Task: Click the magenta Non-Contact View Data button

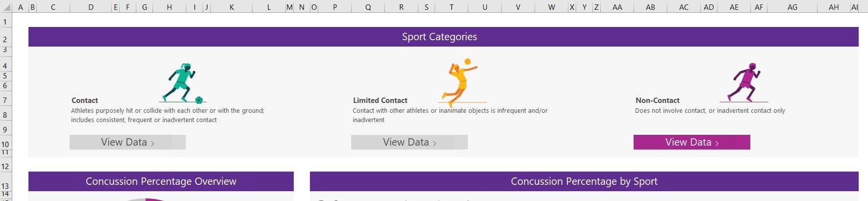Action: tap(692, 142)
